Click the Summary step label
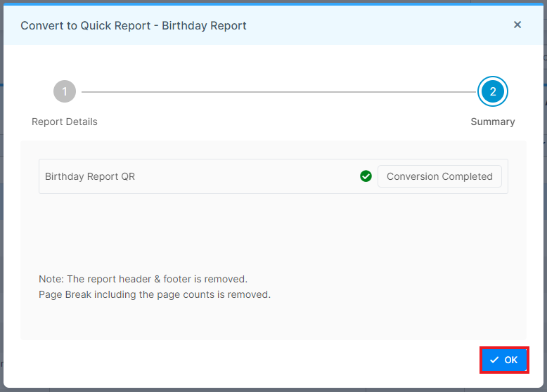Viewport: 547px width, 392px height. [x=493, y=122]
